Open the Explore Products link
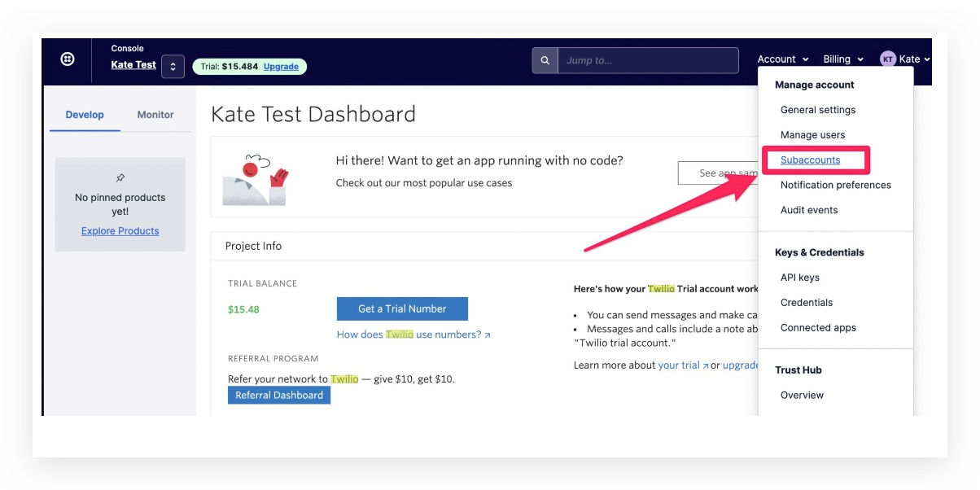 click(120, 231)
